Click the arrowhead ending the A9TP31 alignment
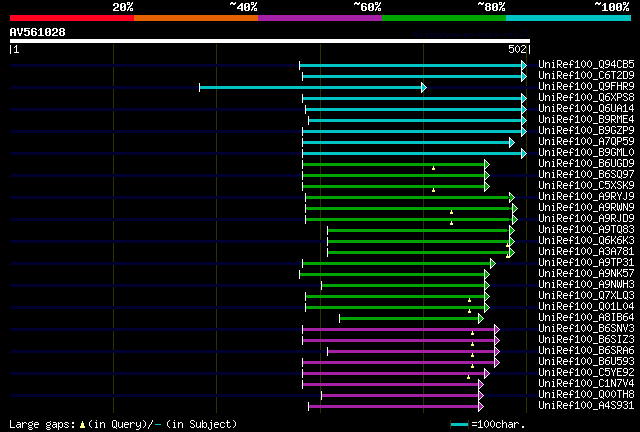 [493, 264]
